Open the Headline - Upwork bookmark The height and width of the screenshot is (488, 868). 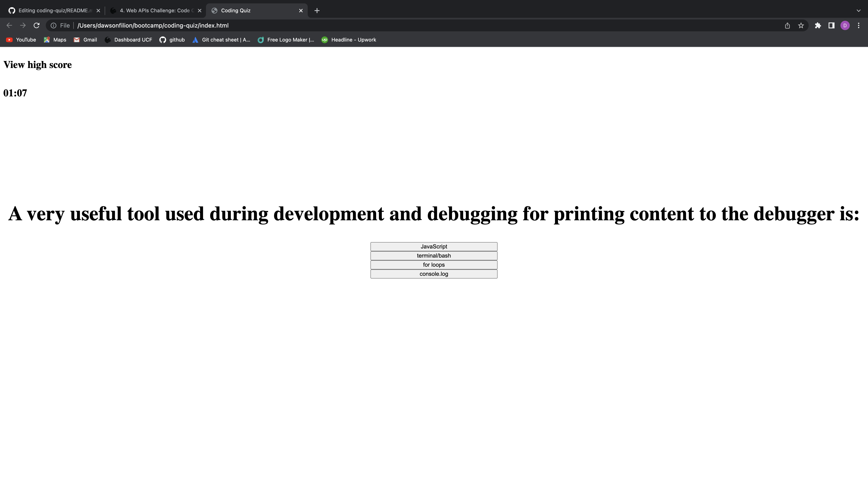pos(349,40)
